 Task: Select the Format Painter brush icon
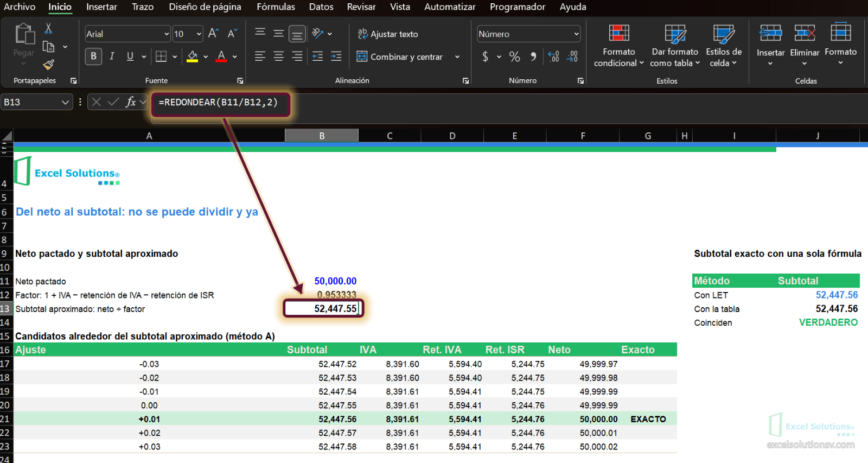click(x=49, y=65)
